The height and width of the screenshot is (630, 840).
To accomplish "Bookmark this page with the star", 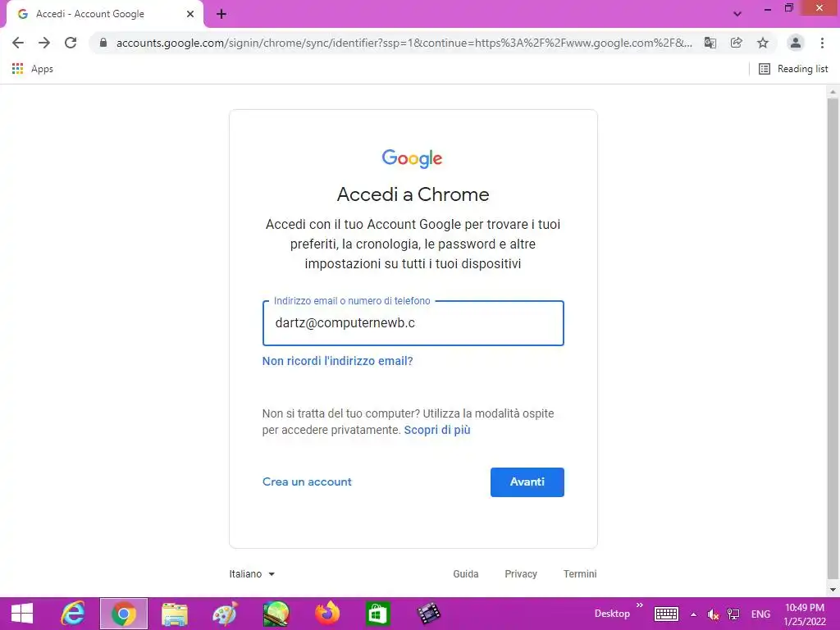I will coord(763,43).
